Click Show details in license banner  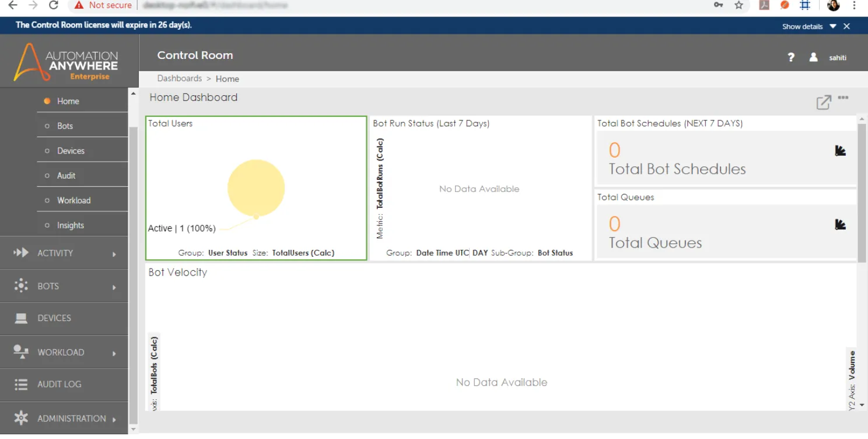click(802, 26)
